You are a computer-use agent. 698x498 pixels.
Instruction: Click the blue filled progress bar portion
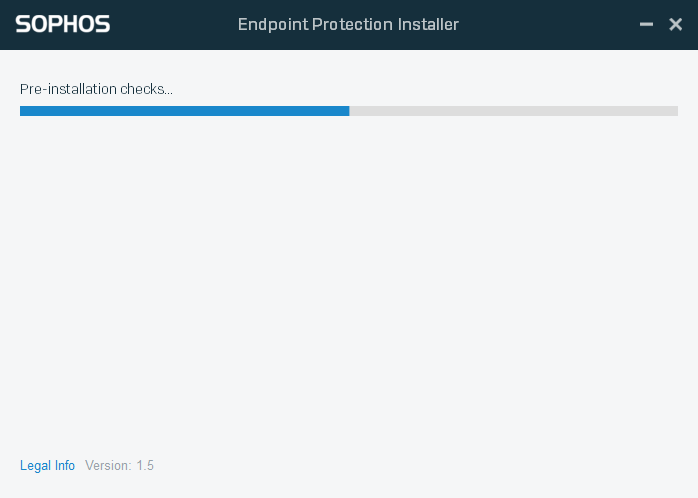point(184,111)
